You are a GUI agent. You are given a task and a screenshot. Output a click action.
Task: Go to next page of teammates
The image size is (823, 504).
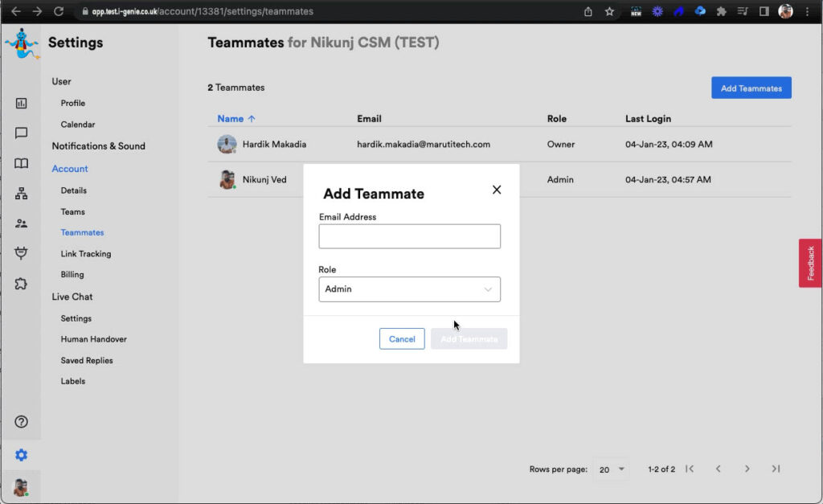point(747,469)
